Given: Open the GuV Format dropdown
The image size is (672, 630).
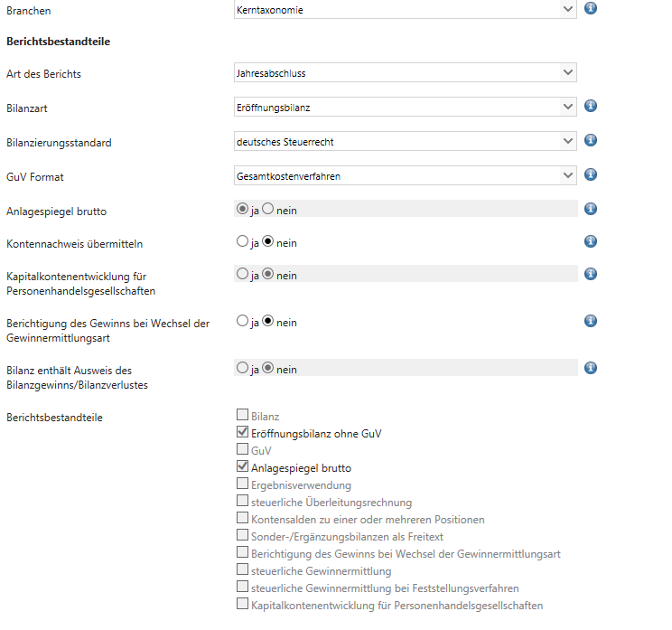Looking at the screenshot, I should coord(405,176).
